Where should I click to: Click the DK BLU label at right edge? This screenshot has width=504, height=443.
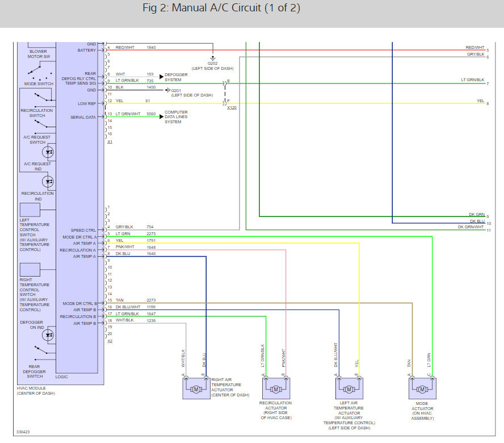[x=477, y=221]
